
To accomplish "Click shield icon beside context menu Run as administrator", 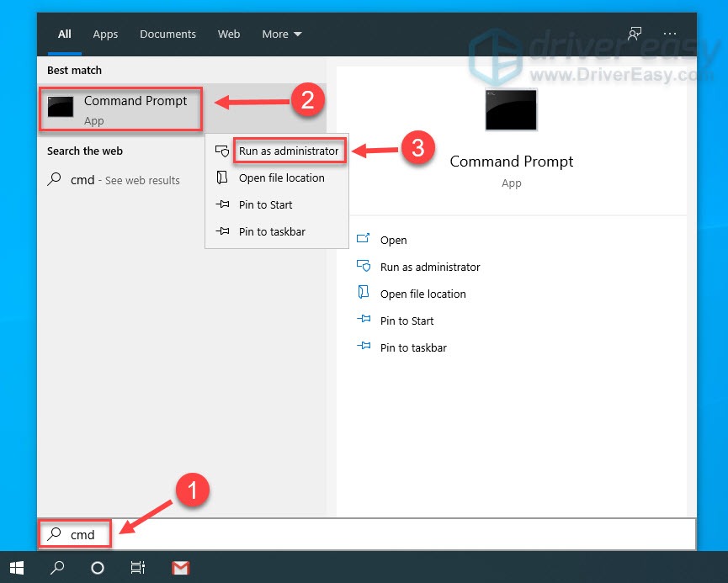I will [x=222, y=151].
